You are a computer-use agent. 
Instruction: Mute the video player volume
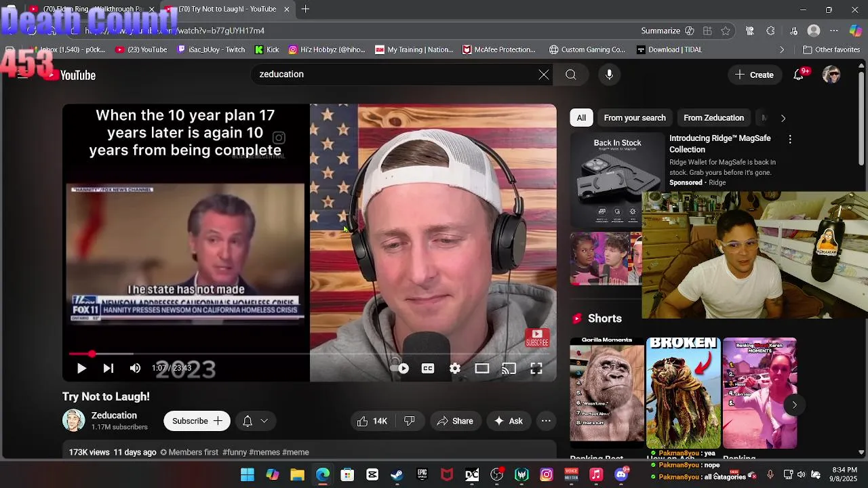click(135, 368)
